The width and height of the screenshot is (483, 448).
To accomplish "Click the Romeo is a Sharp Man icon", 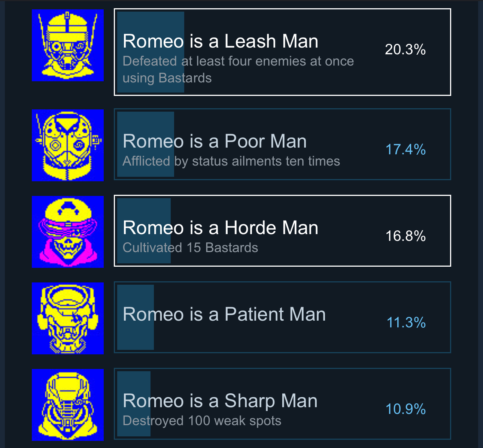I will click(68, 405).
